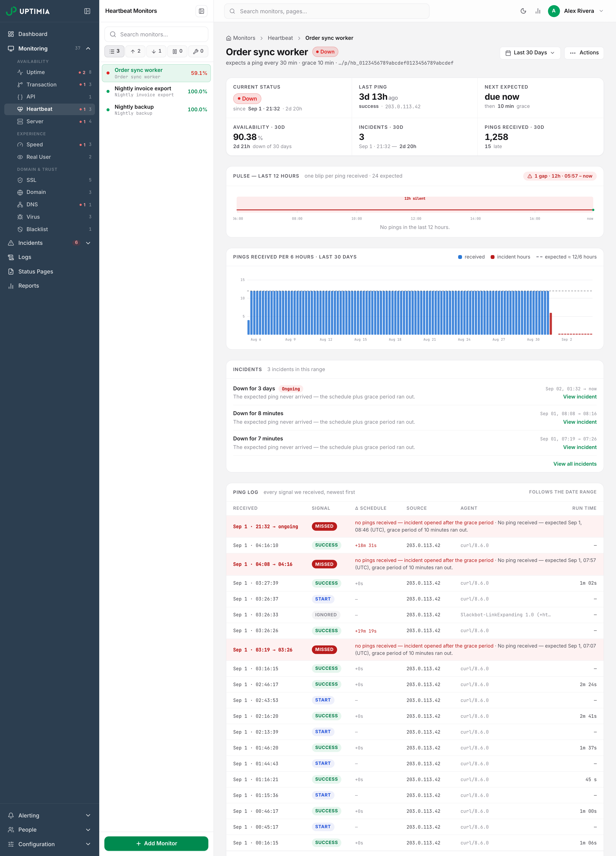Filter monitors to maintenance wrench
616x856 pixels.
pyautogui.click(x=198, y=51)
